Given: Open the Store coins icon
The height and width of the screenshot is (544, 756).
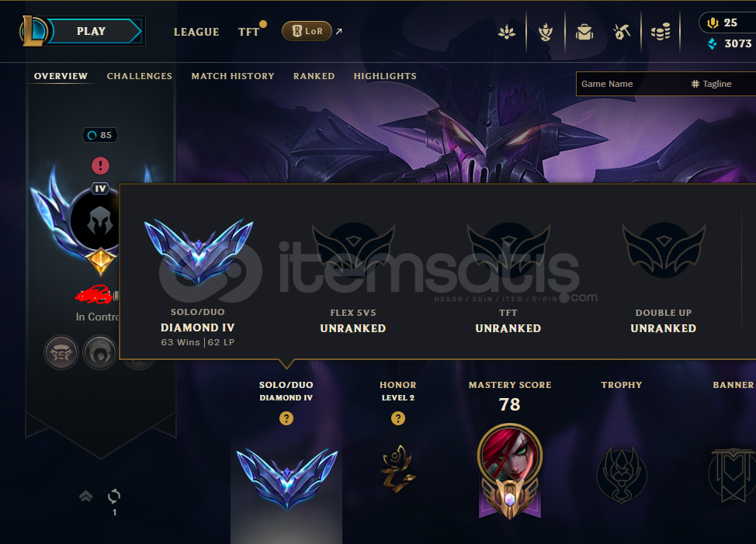Looking at the screenshot, I should pyautogui.click(x=661, y=33).
